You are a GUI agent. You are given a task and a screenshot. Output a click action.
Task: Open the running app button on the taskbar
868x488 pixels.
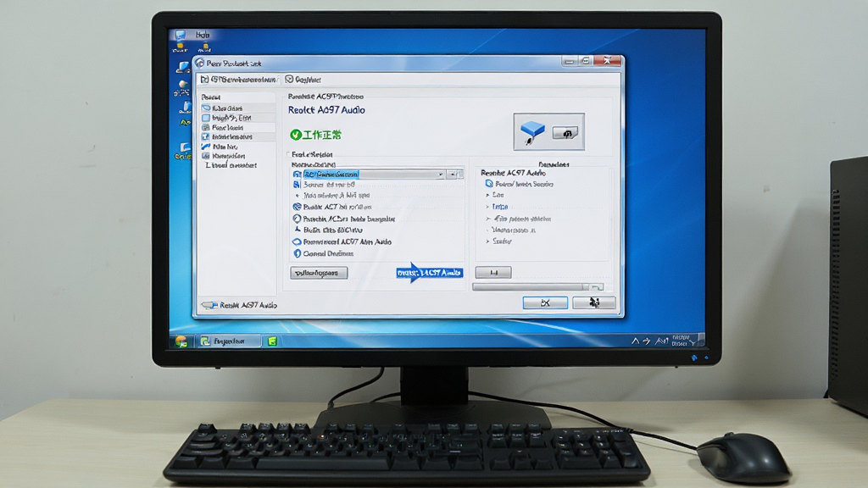(x=229, y=341)
